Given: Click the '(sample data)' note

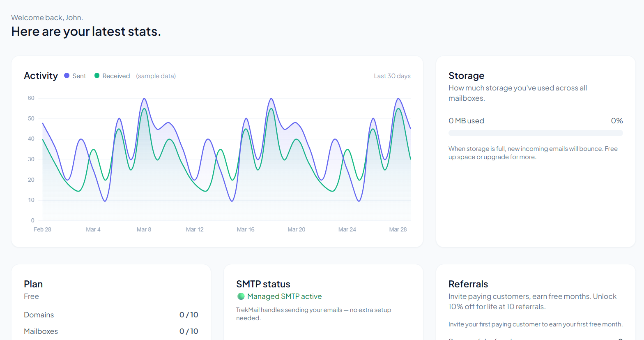Looking at the screenshot, I should (156, 76).
